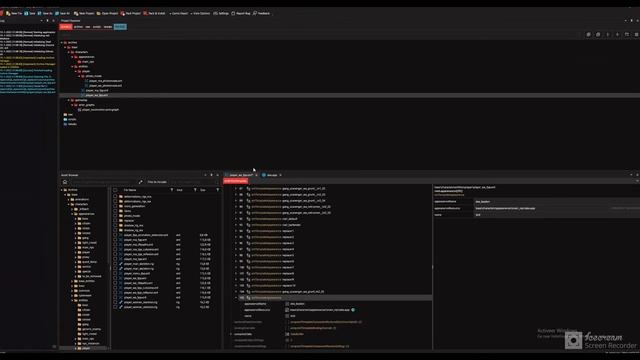Check the replacer folder row checkbox

pyautogui.click(x=115, y=220)
